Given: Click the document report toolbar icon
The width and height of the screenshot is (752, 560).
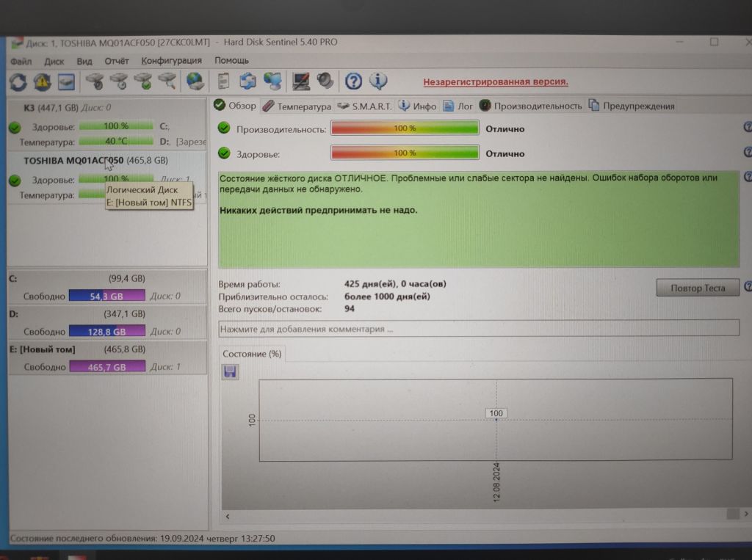Looking at the screenshot, I should point(223,81).
